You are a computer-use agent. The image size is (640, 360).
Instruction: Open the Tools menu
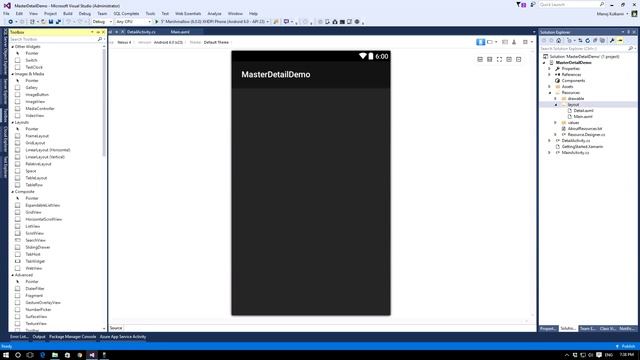pos(150,13)
